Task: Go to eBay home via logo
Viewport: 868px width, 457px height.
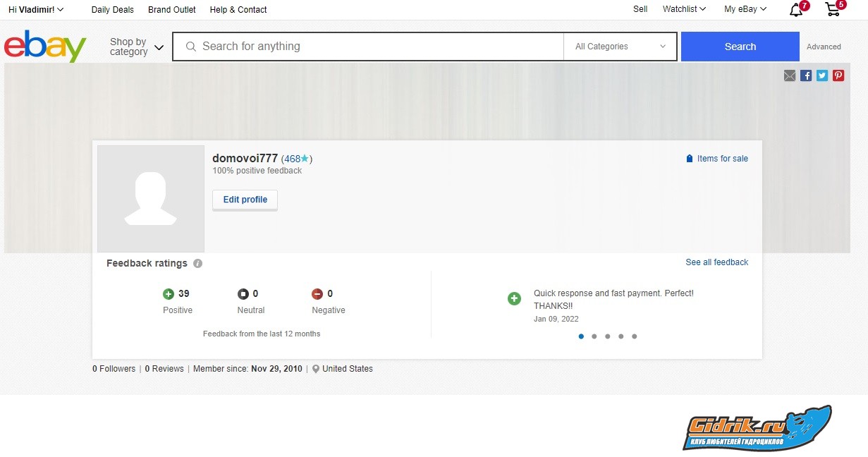Action: tap(45, 47)
